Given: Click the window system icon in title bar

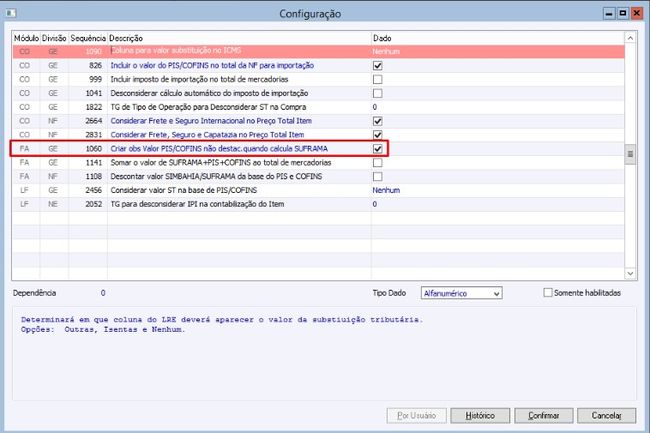Looking at the screenshot, I should [10, 13].
